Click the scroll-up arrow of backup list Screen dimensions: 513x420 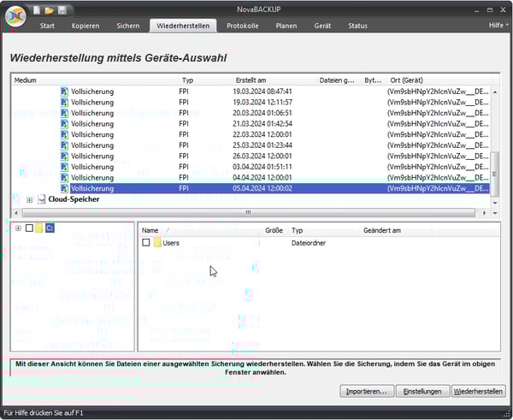[495, 92]
